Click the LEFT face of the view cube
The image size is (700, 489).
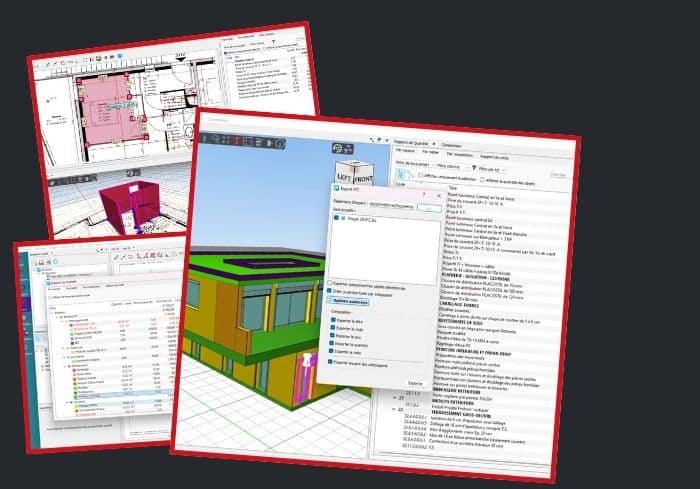(345, 177)
